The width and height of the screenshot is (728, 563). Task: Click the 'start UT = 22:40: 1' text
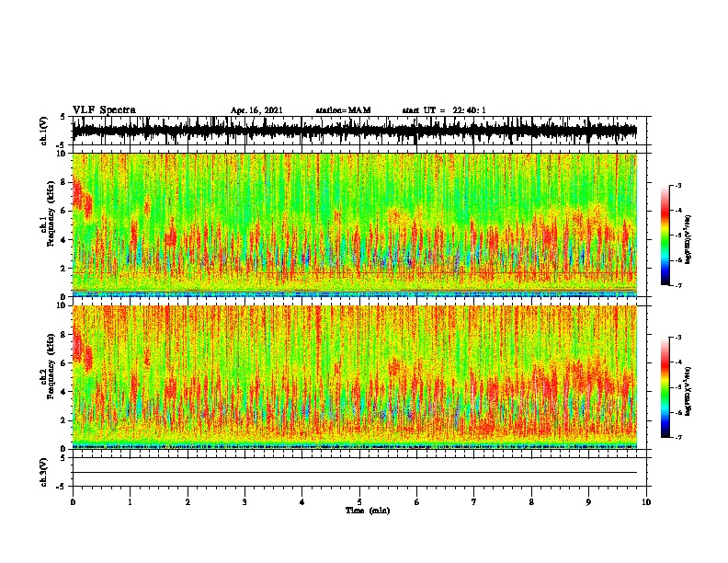tap(444, 110)
